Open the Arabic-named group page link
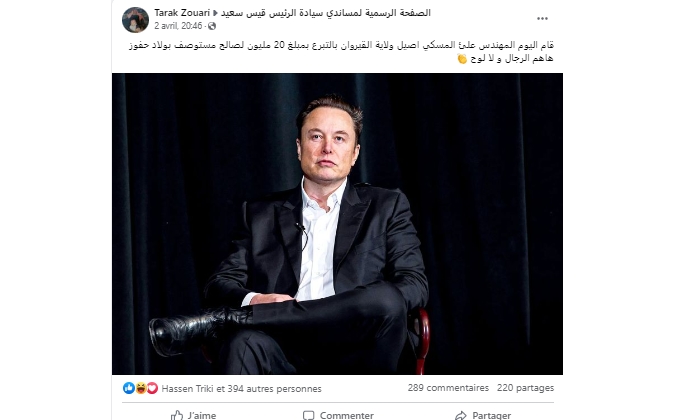 click(x=325, y=13)
